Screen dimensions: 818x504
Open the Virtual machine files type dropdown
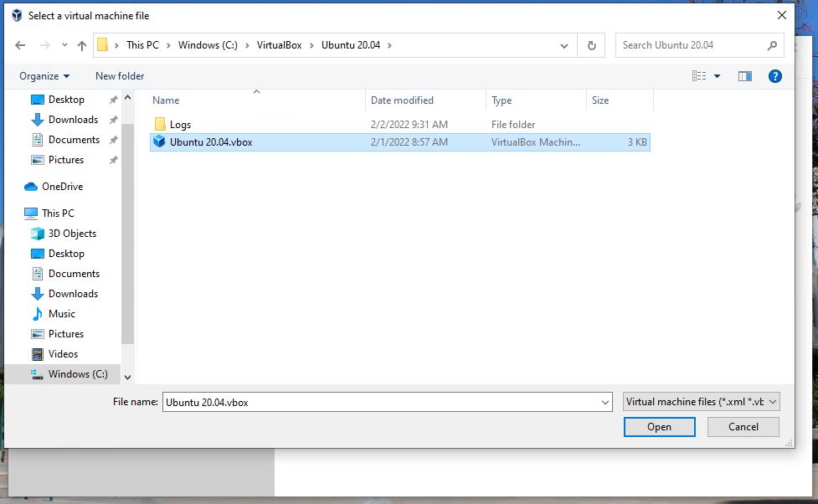click(x=701, y=402)
